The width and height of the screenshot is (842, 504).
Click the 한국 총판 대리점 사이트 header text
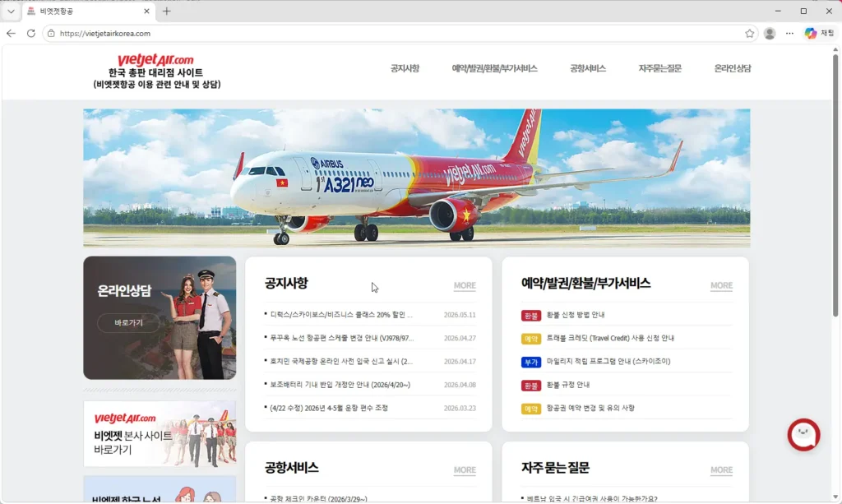pos(155,72)
